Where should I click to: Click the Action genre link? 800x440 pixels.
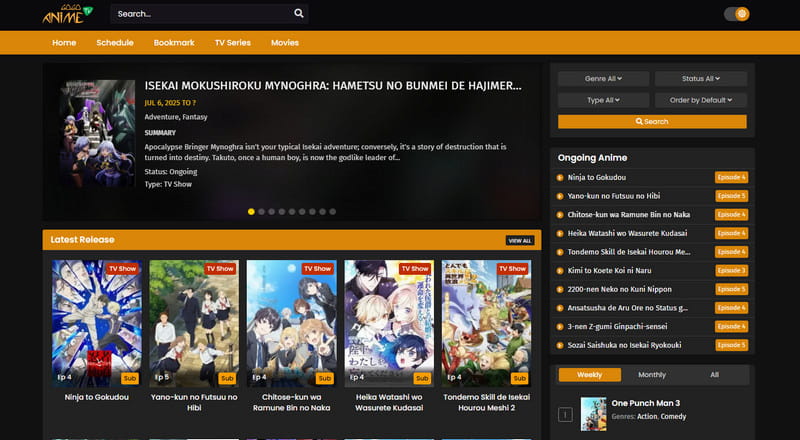tap(647, 417)
